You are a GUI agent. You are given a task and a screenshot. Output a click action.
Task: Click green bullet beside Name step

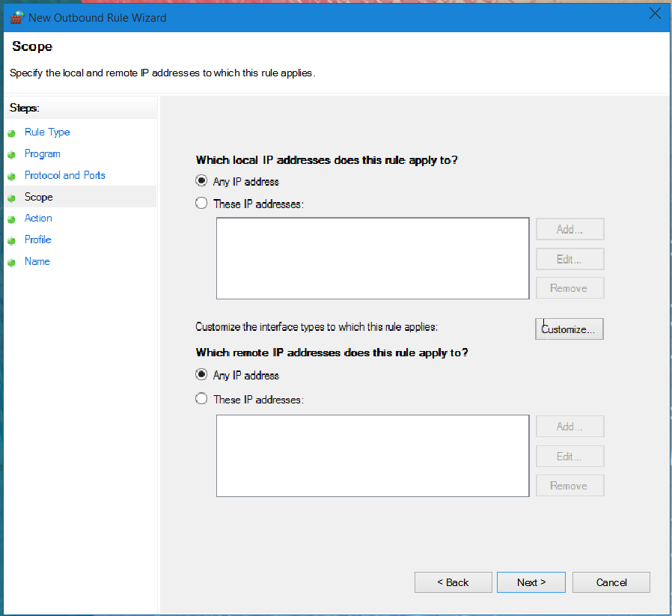point(11,263)
